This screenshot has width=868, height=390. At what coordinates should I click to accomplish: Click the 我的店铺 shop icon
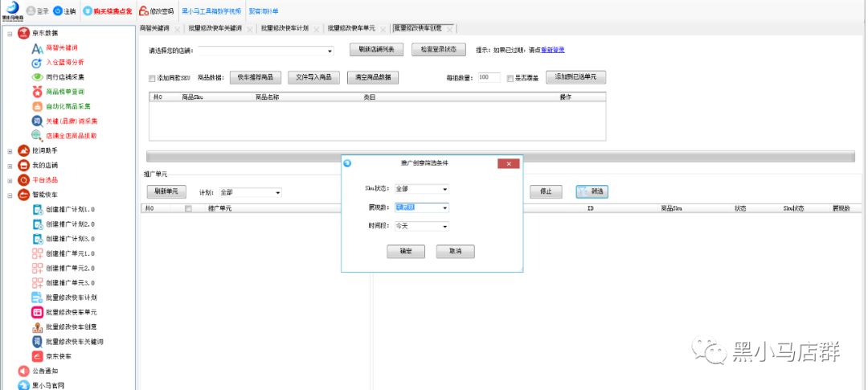click(23, 165)
